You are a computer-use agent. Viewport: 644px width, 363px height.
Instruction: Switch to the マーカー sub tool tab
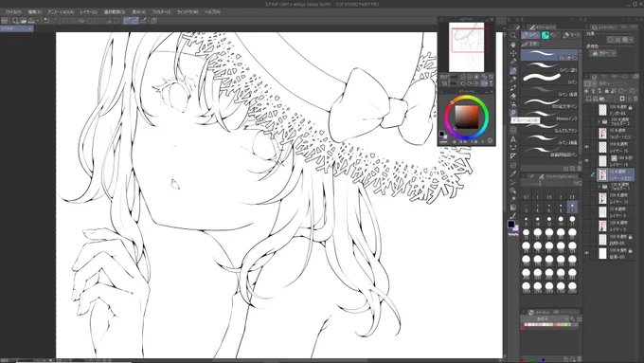[571, 35]
